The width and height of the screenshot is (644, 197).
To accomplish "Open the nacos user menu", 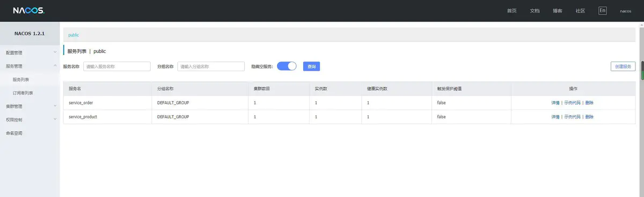I will pos(626,11).
